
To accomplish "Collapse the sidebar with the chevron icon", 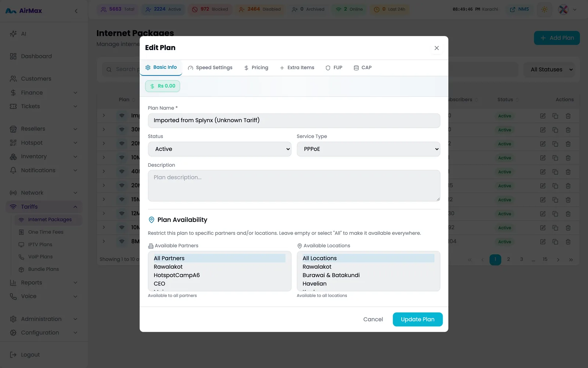I will pyautogui.click(x=76, y=11).
